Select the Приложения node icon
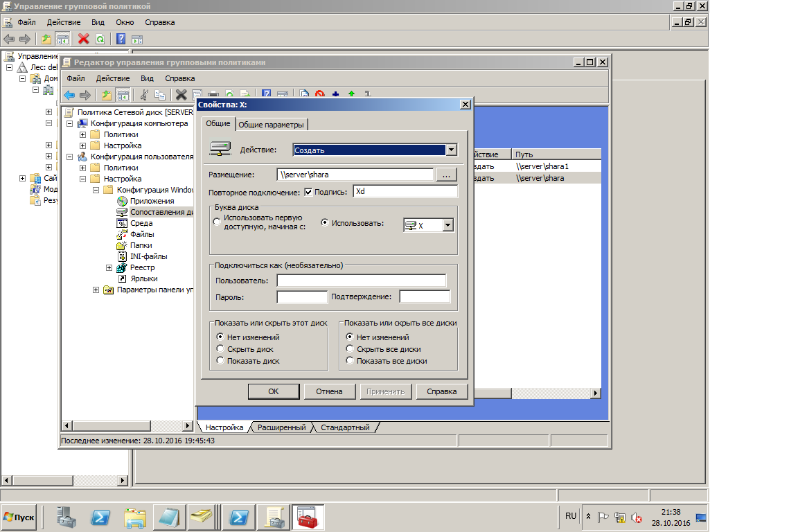 point(122,201)
